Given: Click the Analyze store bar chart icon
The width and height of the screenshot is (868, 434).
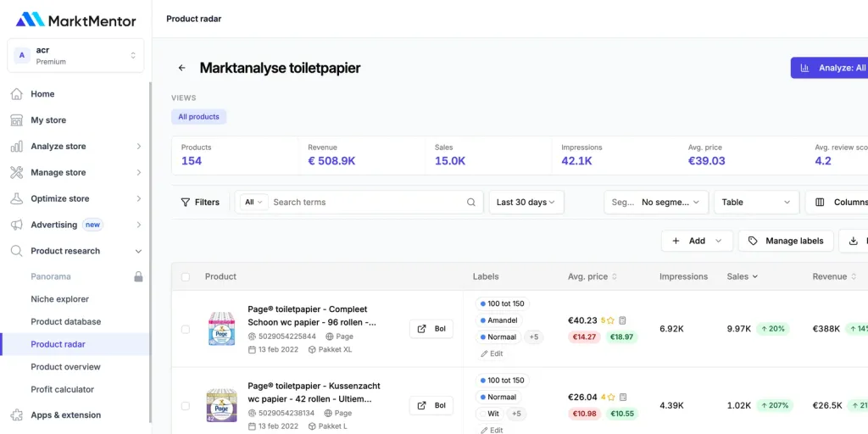Looking at the screenshot, I should point(17,146).
